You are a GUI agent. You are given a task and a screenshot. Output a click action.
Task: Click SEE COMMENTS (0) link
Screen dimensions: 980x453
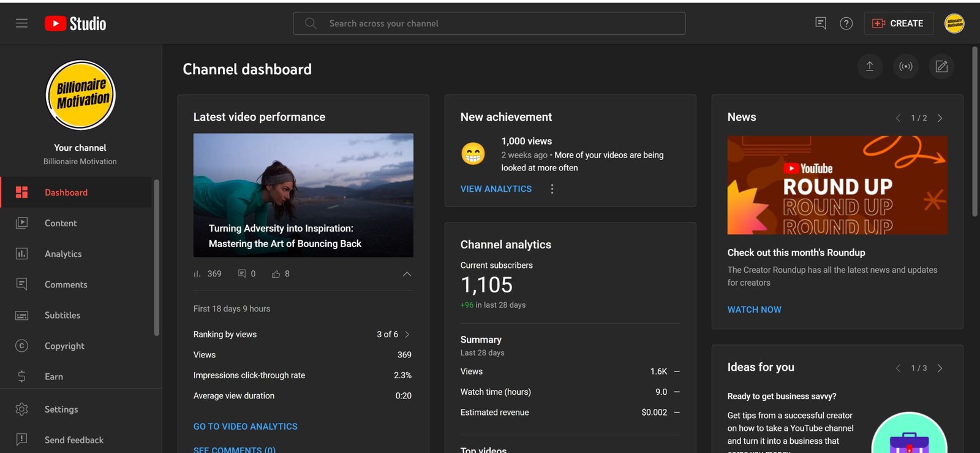(235, 449)
